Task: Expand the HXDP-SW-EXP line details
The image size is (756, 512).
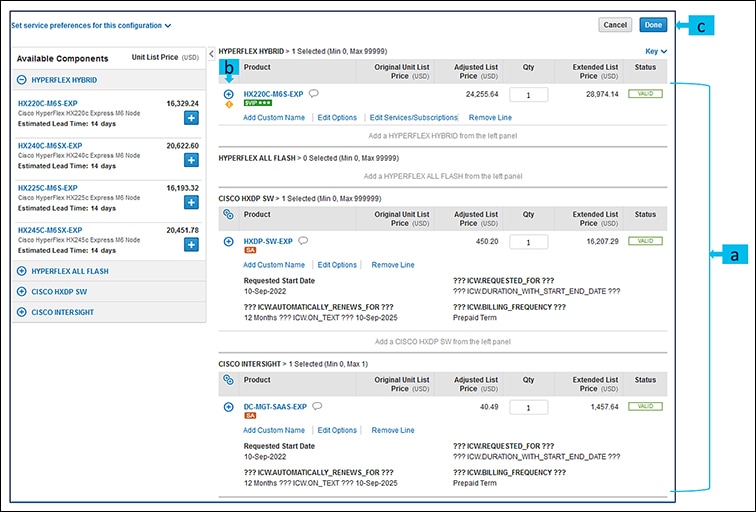Action: 229,242
